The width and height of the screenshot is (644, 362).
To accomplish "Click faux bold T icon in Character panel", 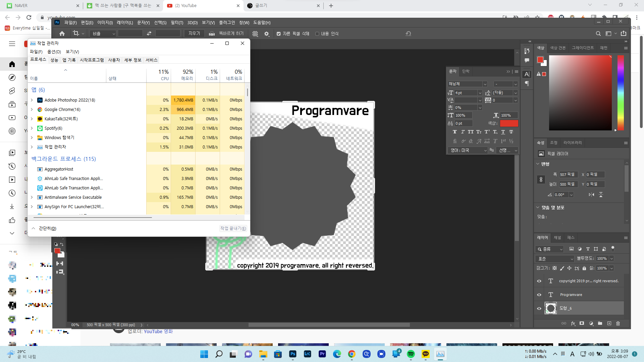I will pos(454,132).
